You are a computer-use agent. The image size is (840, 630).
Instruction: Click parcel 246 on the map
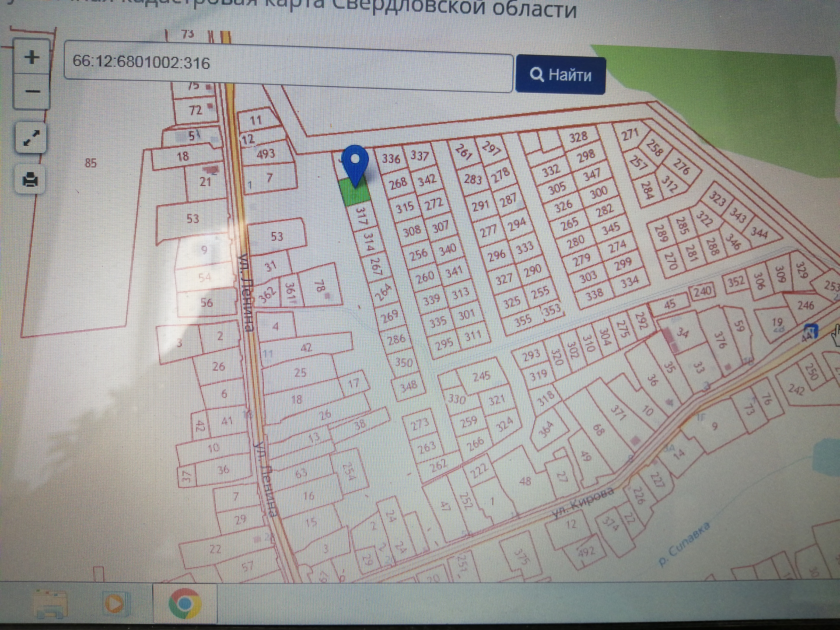point(805,305)
